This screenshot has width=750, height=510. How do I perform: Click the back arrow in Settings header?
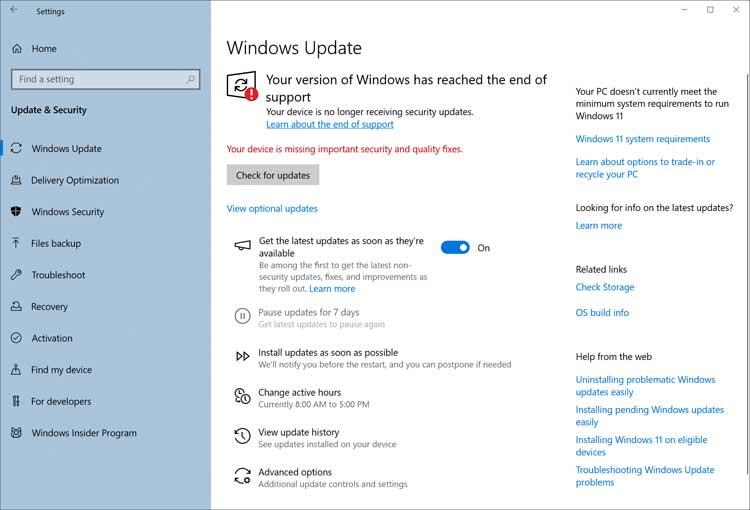point(14,10)
